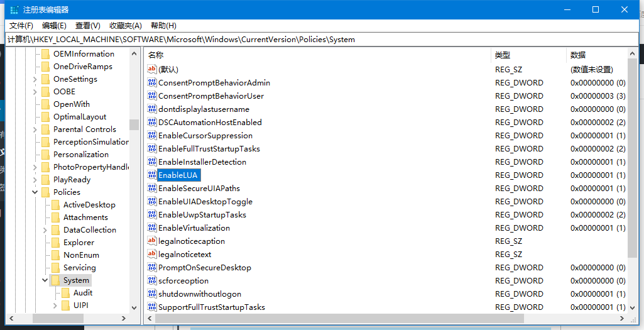Click the DWORD icon beside EnableLUA
This screenshot has height=330, width=644.
[152, 175]
